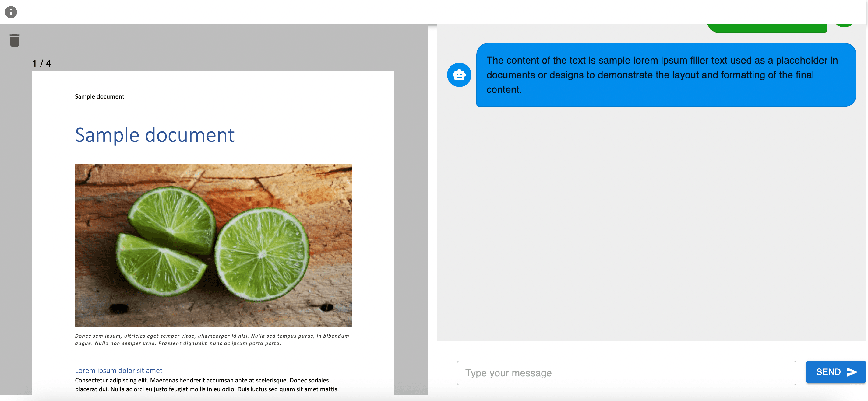Delete the document with trash icon
The width and height of the screenshot is (868, 401).
click(x=15, y=40)
